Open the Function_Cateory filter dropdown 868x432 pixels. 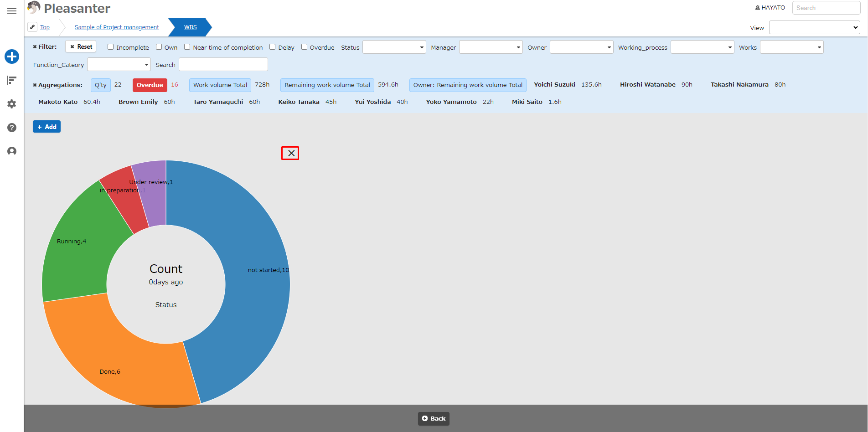[119, 64]
